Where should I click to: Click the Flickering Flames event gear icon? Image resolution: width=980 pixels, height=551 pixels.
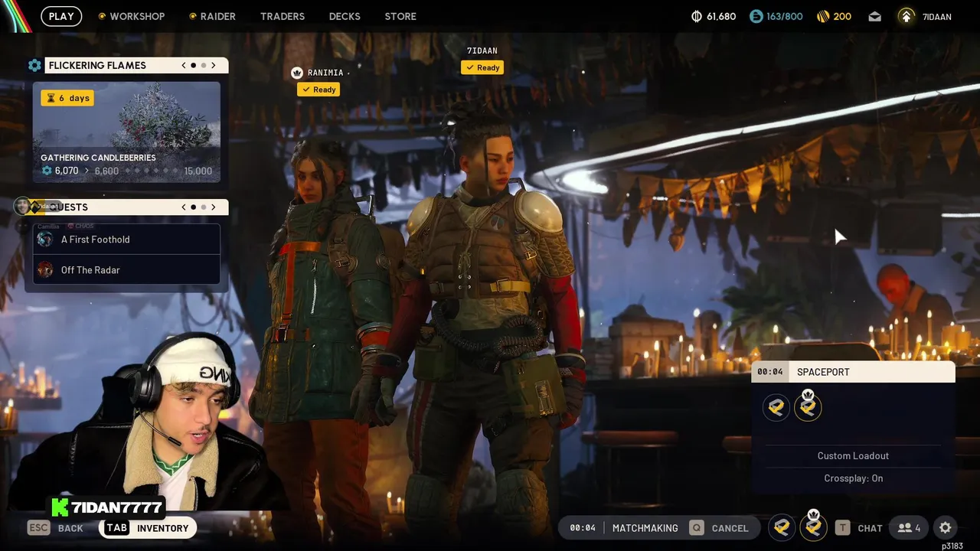[34, 66]
